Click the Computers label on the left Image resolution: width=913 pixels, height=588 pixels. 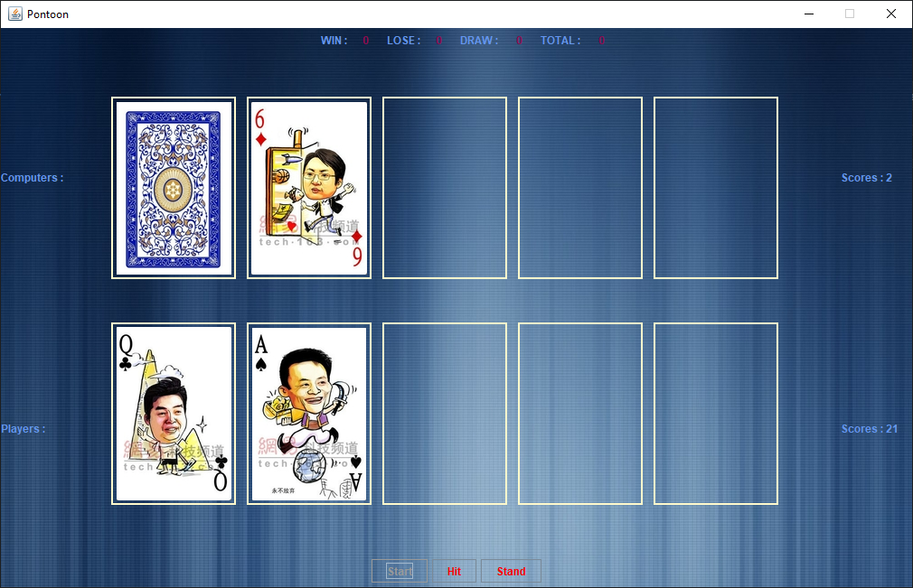click(x=32, y=178)
